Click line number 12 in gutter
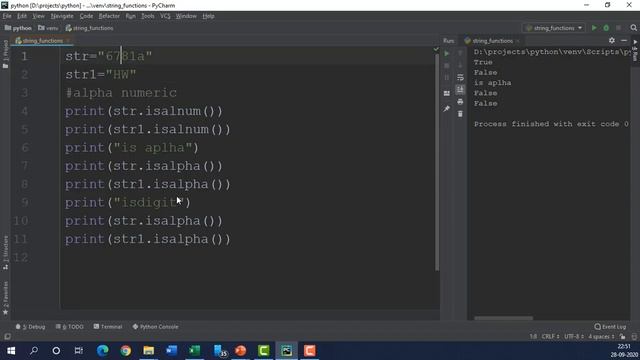The image size is (640, 360). point(20,257)
